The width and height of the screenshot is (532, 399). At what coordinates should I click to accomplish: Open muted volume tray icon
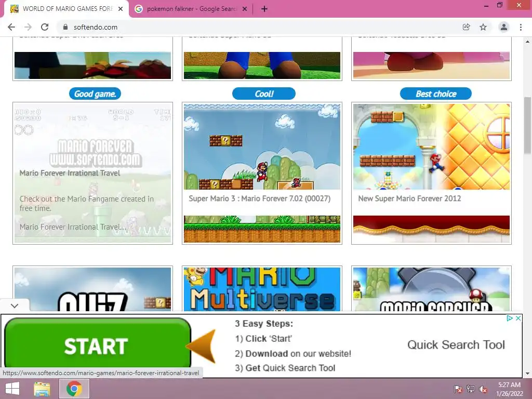pos(483,389)
